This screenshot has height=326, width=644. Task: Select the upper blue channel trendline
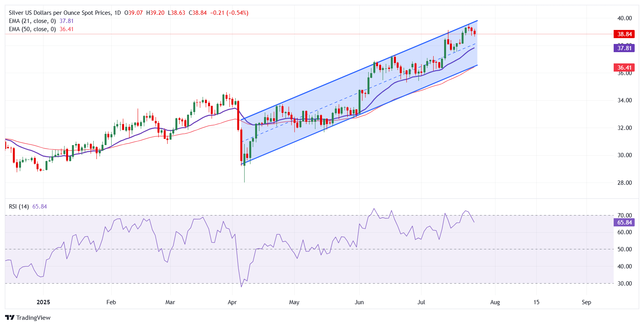(x=358, y=70)
